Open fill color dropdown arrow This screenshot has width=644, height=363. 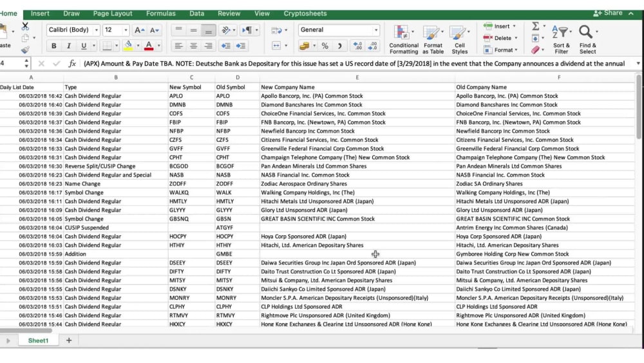click(138, 46)
